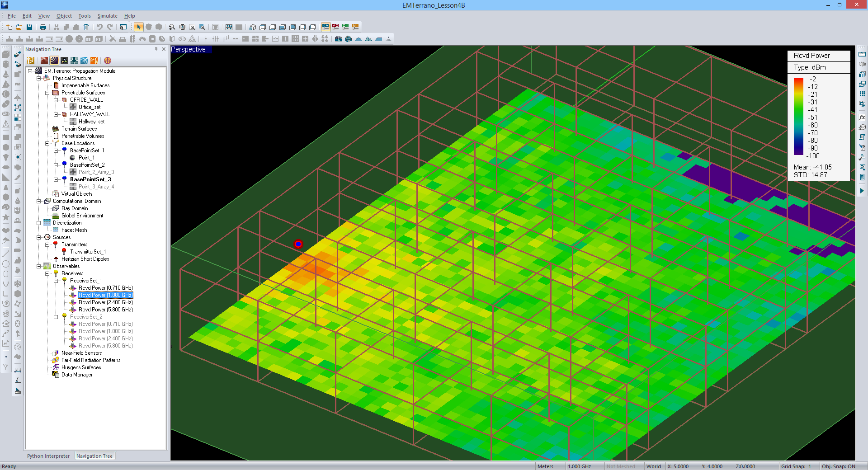Click the Delete trash can icon
Image resolution: width=868 pixels, height=470 pixels.
point(86,27)
